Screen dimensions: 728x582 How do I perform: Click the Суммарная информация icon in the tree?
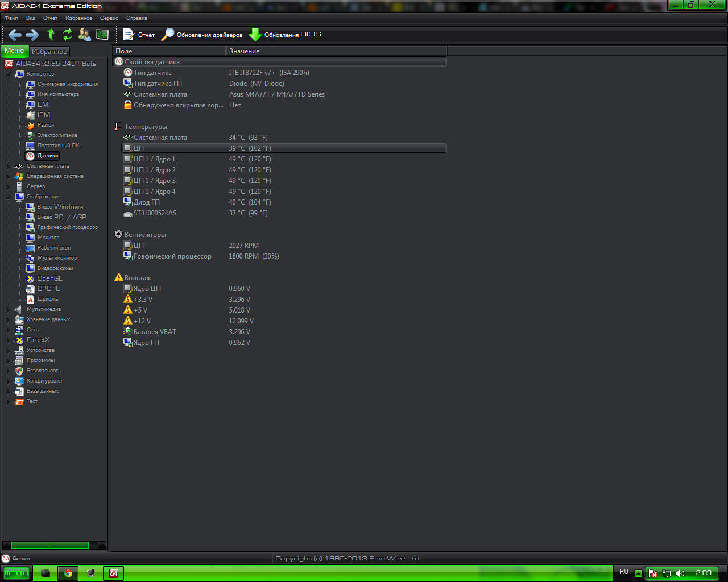click(30, 84)
